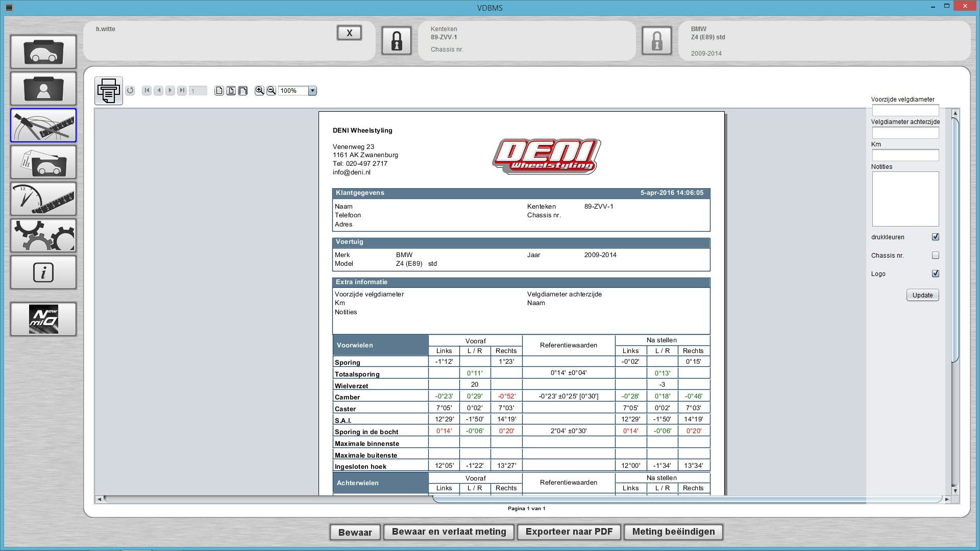This screenshot has width=980, height=551.
Task: Open the customer folder sidebar icon
Action: coord(43,89)
